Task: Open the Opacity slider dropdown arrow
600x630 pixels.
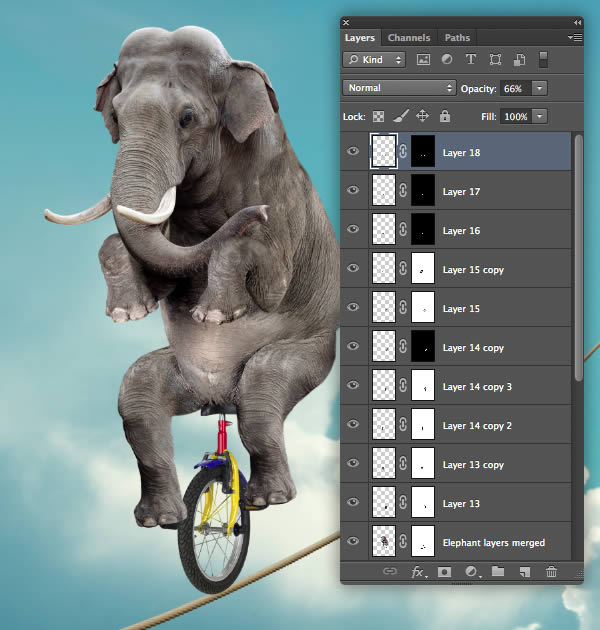Action: point(539,88)
